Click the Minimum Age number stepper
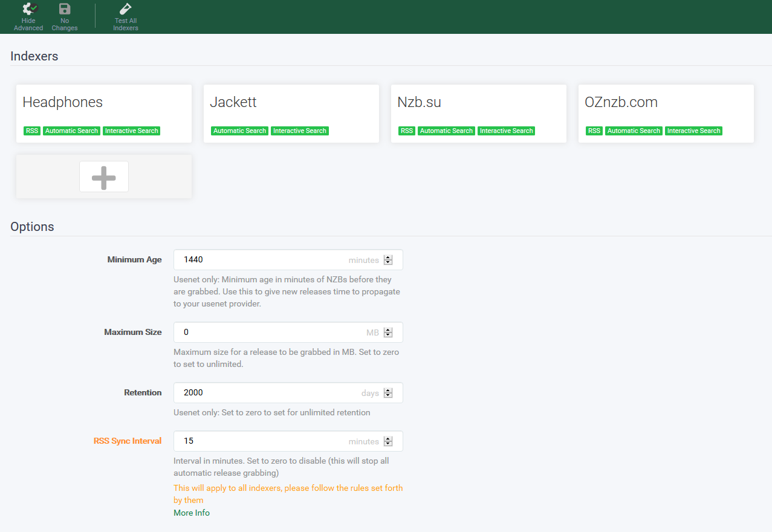This screenshot has height=532, width=772. (x=388, y=260)
